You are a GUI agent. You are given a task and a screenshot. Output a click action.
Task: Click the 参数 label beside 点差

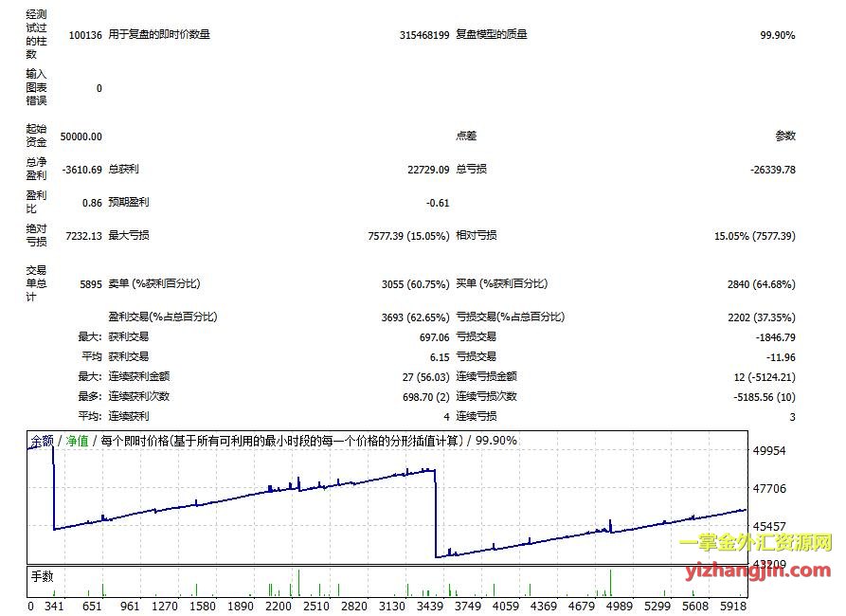(785, 136)
